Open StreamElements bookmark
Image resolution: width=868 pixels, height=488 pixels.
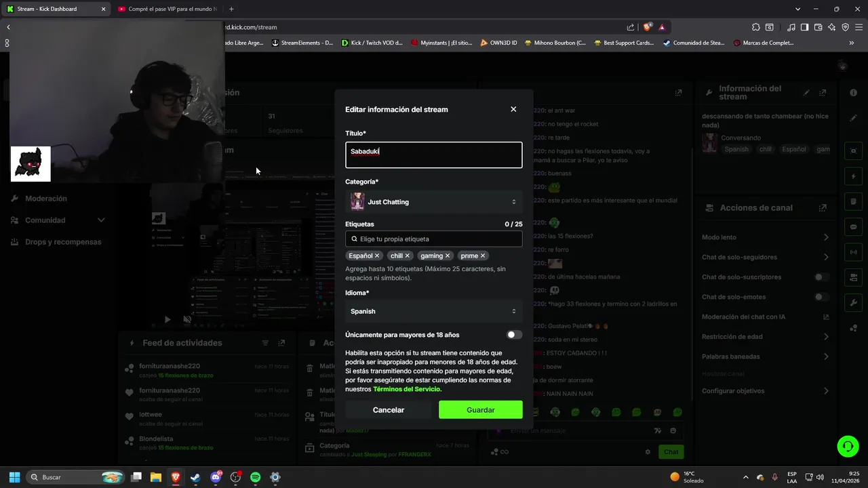pyautogui.click(x=302, y=43)
